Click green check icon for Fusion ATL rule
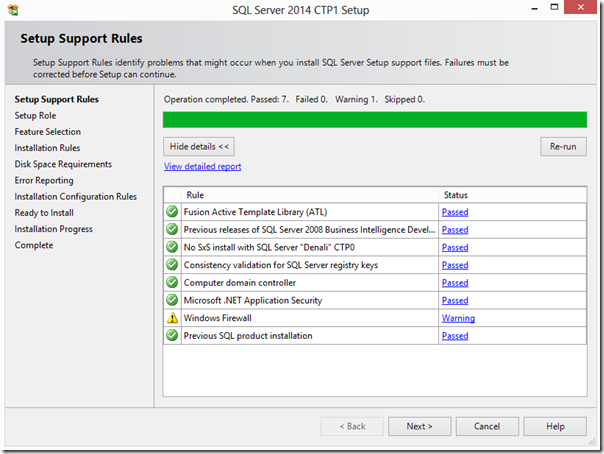This screenshot has width=604, height=454. (172, 211)
